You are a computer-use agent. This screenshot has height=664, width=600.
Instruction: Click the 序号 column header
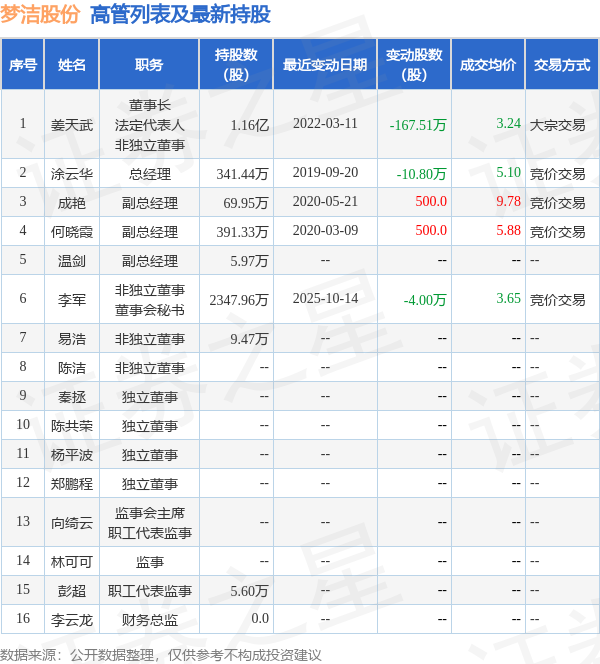tap(22, 65)
